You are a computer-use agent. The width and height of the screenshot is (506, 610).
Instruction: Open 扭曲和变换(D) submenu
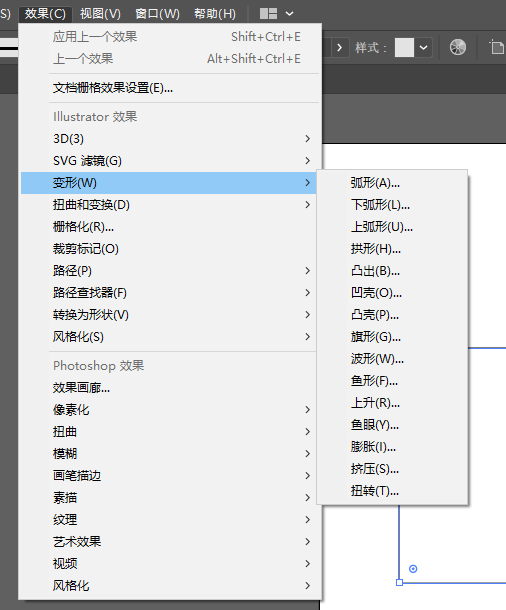168,205
